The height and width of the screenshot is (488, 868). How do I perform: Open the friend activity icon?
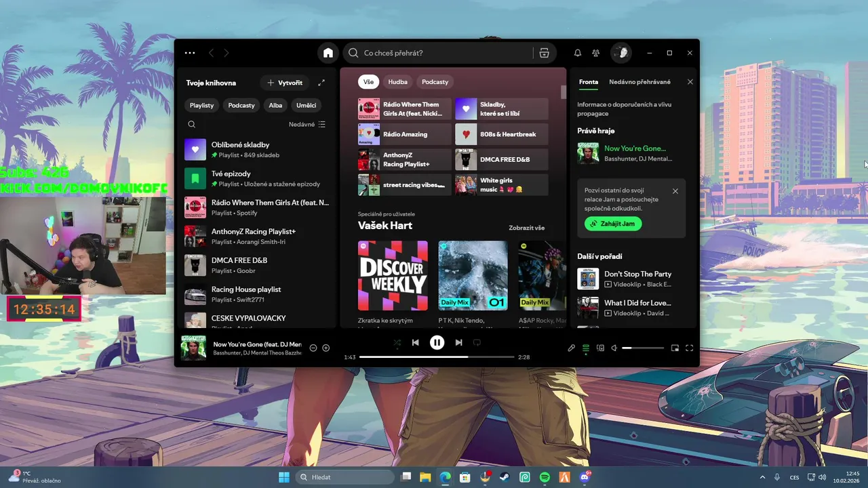coord(595,53)
